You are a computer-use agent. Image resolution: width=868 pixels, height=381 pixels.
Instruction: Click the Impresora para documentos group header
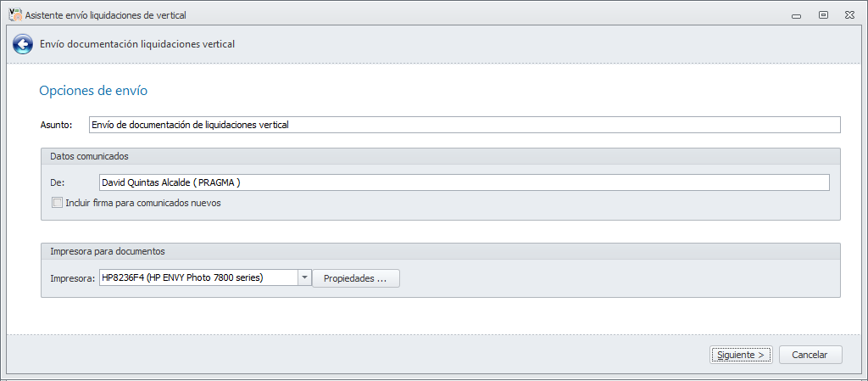[108, 251]
